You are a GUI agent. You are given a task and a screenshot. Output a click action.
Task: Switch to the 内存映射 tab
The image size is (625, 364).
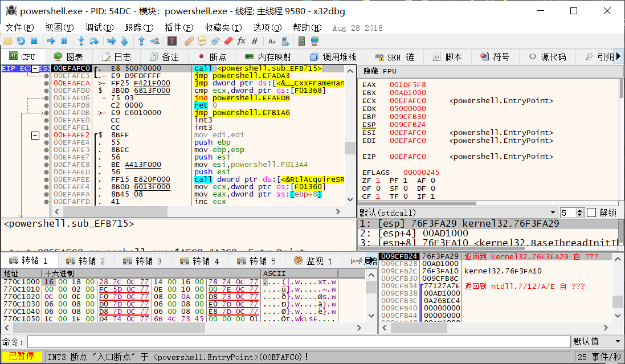tap(268, 57)
